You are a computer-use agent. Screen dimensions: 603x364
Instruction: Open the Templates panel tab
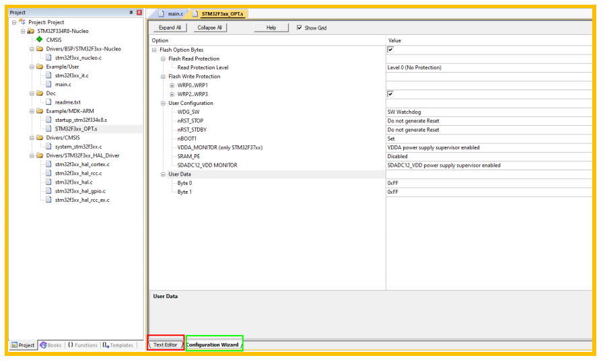tap(118, 344)
